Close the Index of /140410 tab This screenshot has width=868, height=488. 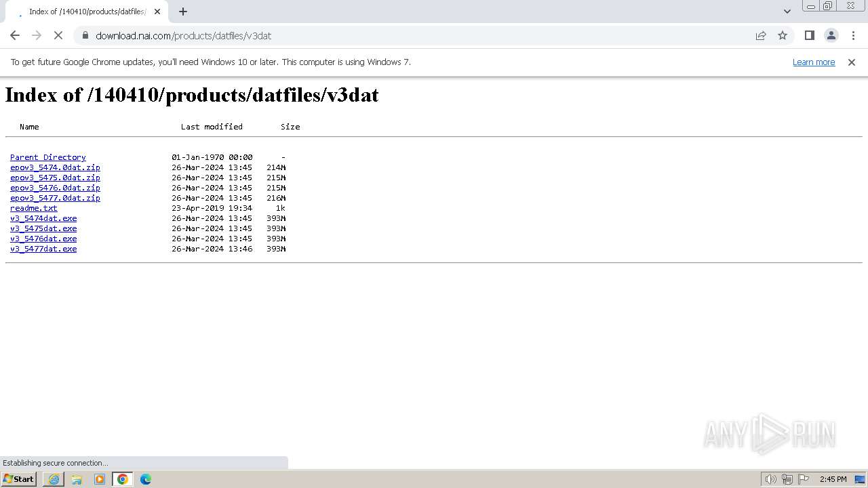click(x=157, y=12)
